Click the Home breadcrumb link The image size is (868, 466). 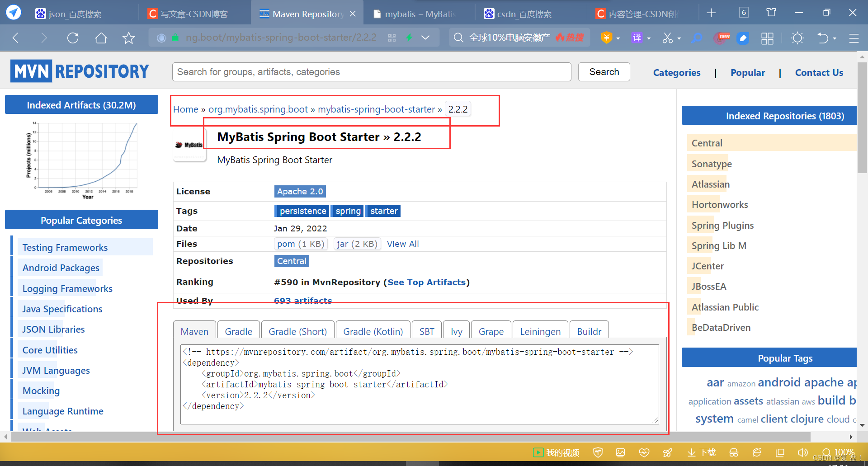click(x=186, y=109)
